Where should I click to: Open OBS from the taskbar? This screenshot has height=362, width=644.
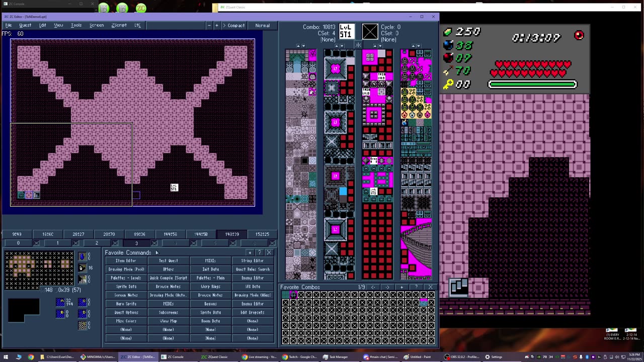pyautogui.click(x=462, y=357)
